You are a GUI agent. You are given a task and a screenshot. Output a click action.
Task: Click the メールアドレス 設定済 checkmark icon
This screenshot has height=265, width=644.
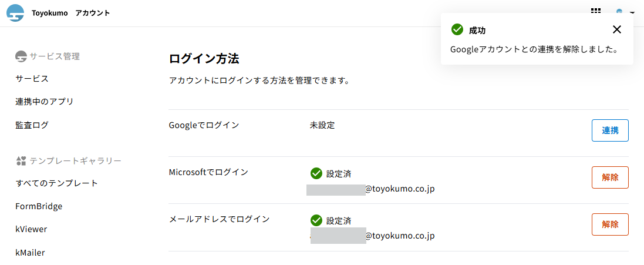click(316, 220)
